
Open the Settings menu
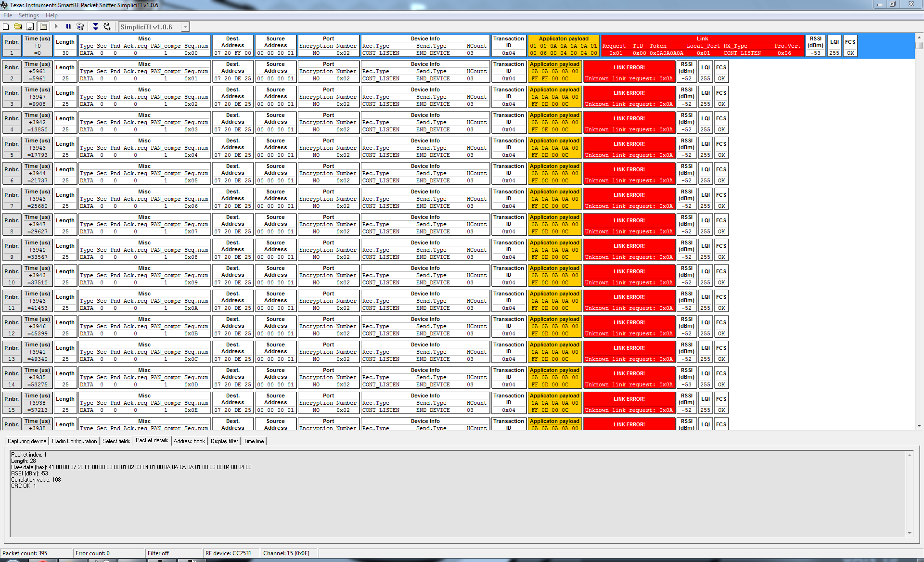[x=29, y=15]
